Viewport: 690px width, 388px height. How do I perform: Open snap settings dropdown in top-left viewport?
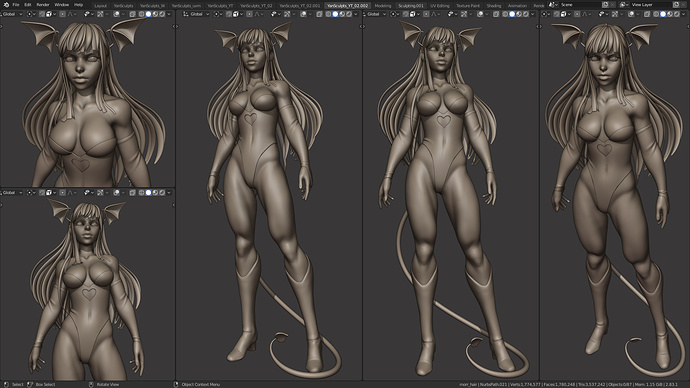(x=51, y=14)
